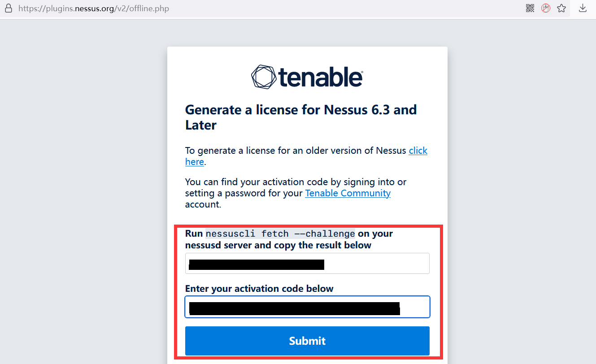
Task: Click the "You can find your activation code" paragraph
Action: [x=296, y=193]
